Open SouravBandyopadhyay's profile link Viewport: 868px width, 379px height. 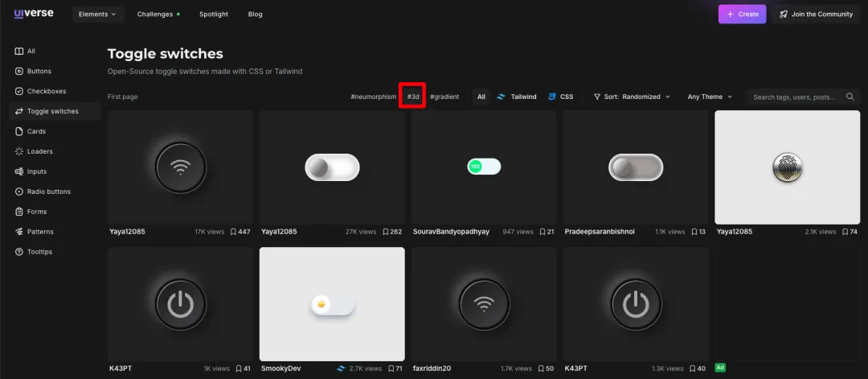[451, 232]
